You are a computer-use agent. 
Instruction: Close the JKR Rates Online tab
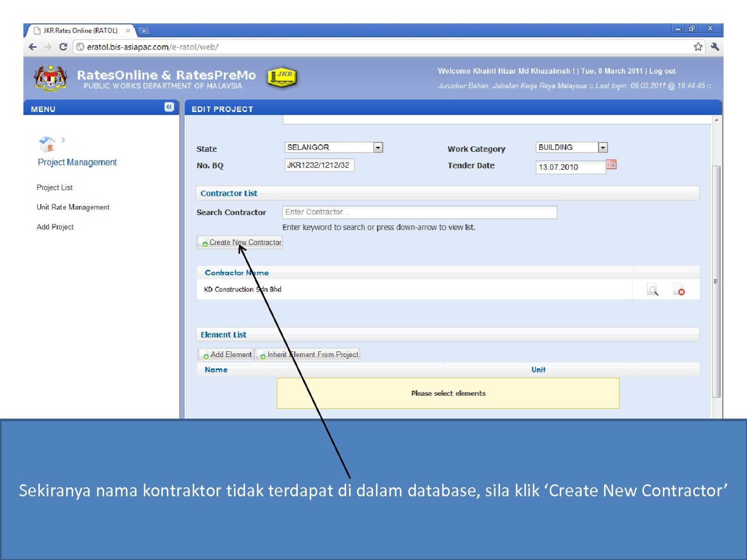point(128,31)
